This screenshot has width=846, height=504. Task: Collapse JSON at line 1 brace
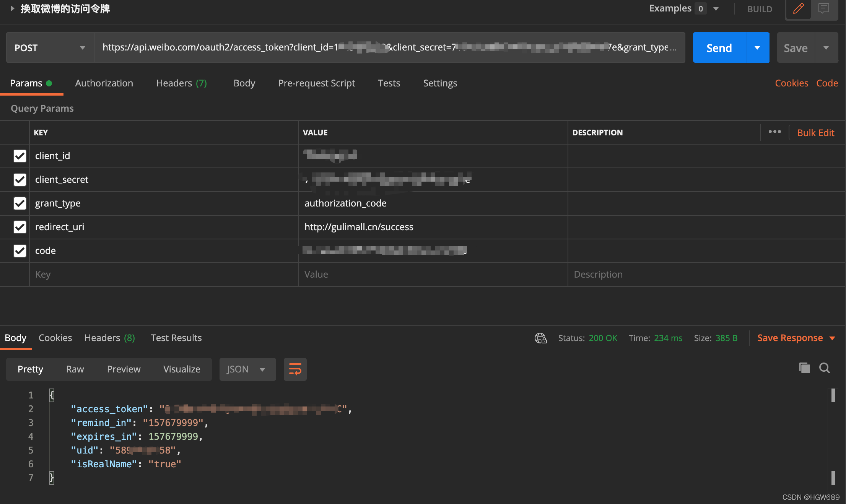pos(52,395)
